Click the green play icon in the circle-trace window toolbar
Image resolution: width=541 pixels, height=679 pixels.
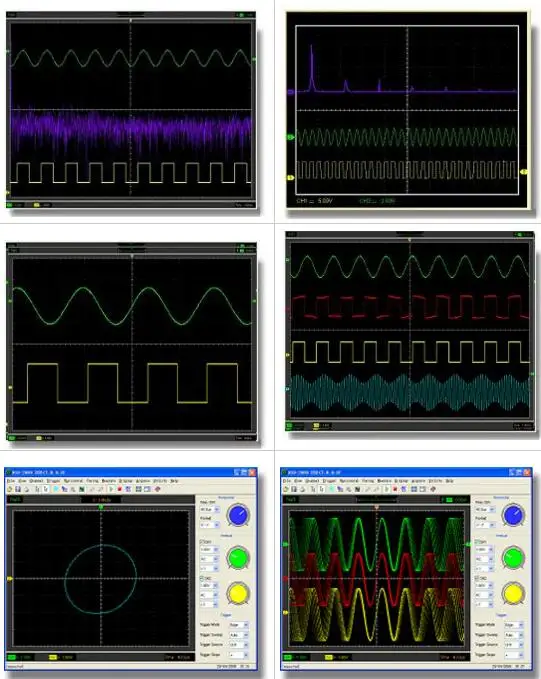click(111, 489)
